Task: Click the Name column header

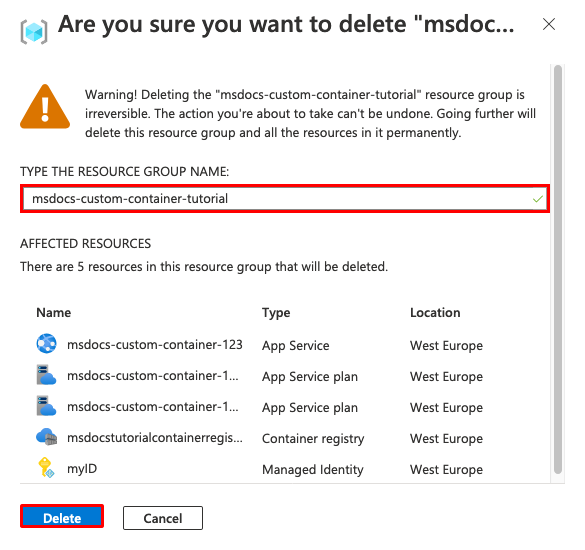Action: pyautogui.click(x=54, y=312)
